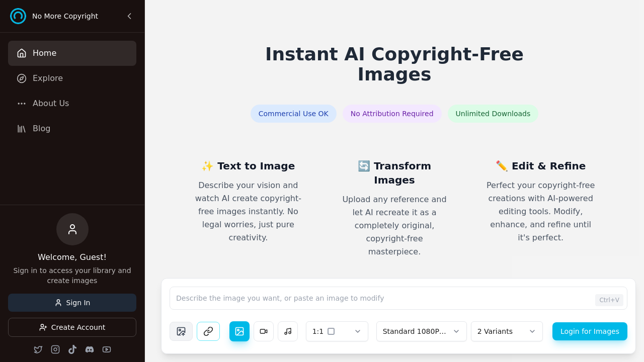
Task: Open the Blog page
Action: point(41,129)
